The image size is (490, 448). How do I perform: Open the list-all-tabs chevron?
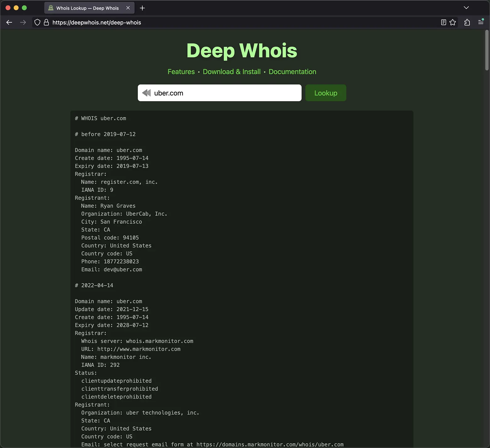pos(466,8)
